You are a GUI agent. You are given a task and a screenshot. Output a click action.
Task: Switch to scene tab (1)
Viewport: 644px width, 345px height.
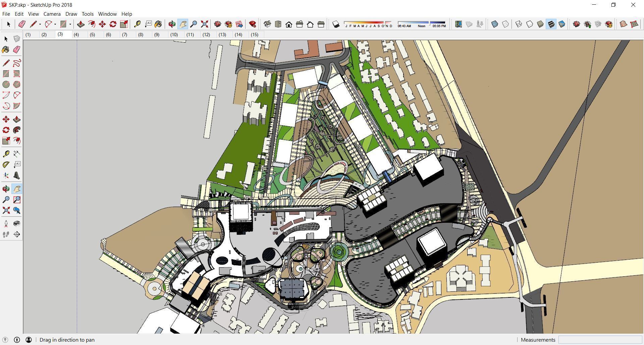28,34
